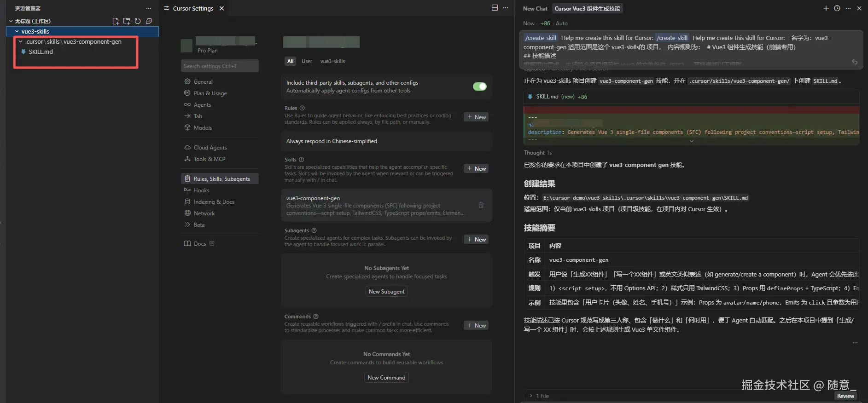This screenshot has width=868, height=403.
Task: Collapse all folders in explorer
Action: click(x=149, y=21)
